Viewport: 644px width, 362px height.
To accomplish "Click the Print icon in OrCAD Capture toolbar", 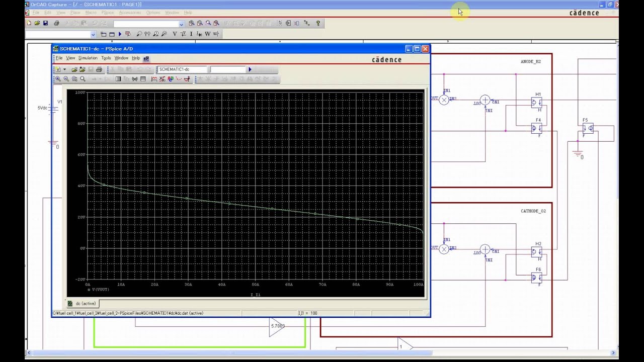I will 56,23.
